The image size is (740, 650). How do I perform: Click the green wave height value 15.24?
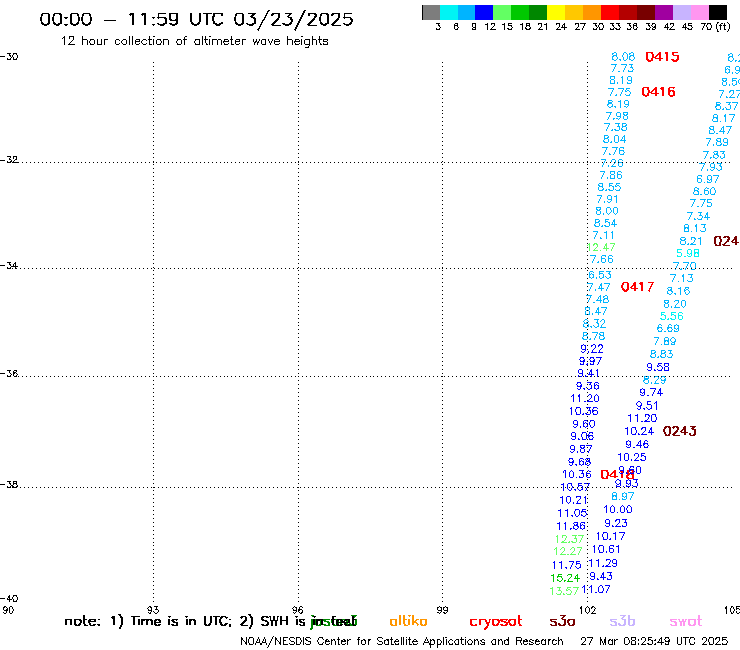(565, 578)
